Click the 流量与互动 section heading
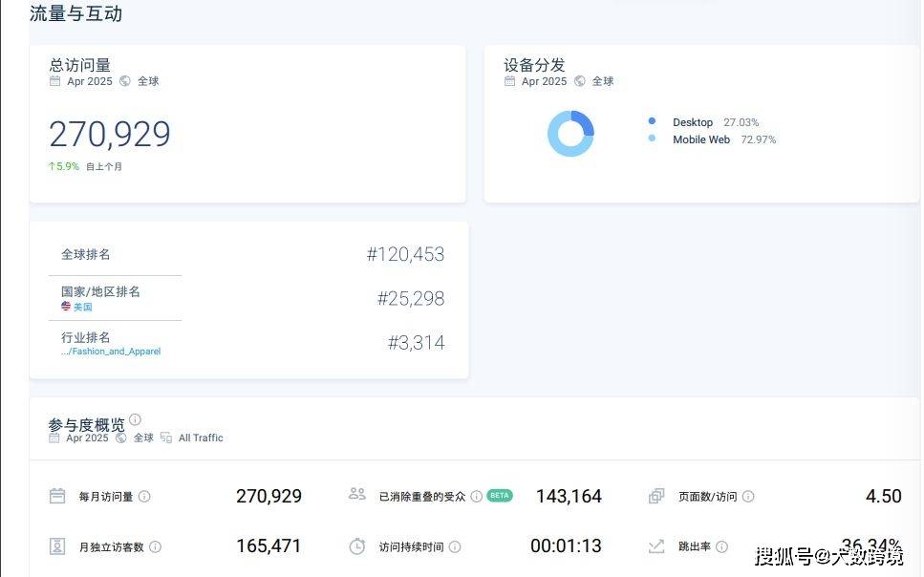This screenshot has width=924, height=577. pos(76,13)
